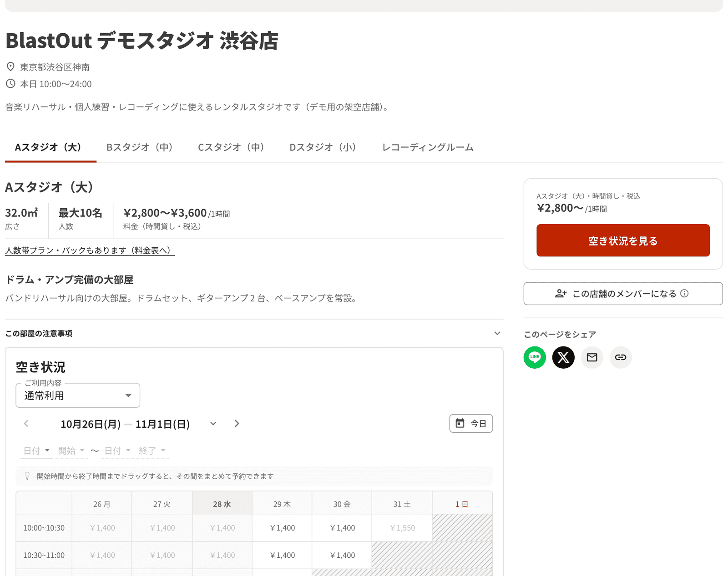728x576 pixels.
Task: Select 29木 10:30~11:00 slot ¥1,400
Action: [282, 555]
